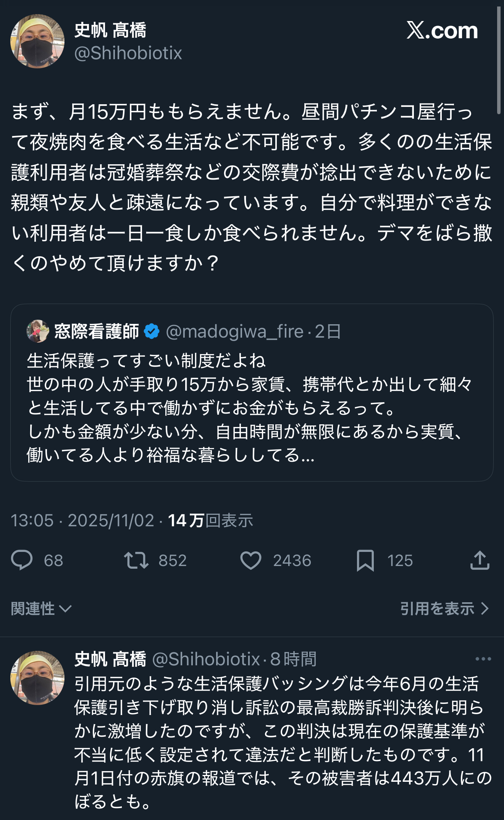504x820 pixels.
Task: Click the 13:05 · 2025/11/02 timestamp
Action: pos(82,521)
